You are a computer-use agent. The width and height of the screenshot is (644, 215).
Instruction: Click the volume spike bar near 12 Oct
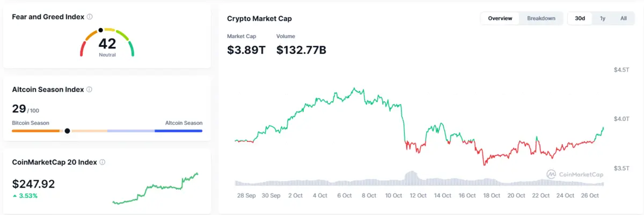411,177
